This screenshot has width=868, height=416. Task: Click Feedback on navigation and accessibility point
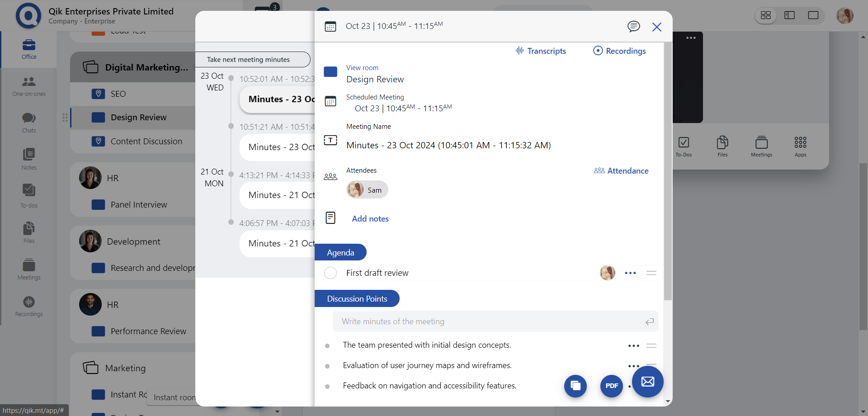click(x=429, y=386)
